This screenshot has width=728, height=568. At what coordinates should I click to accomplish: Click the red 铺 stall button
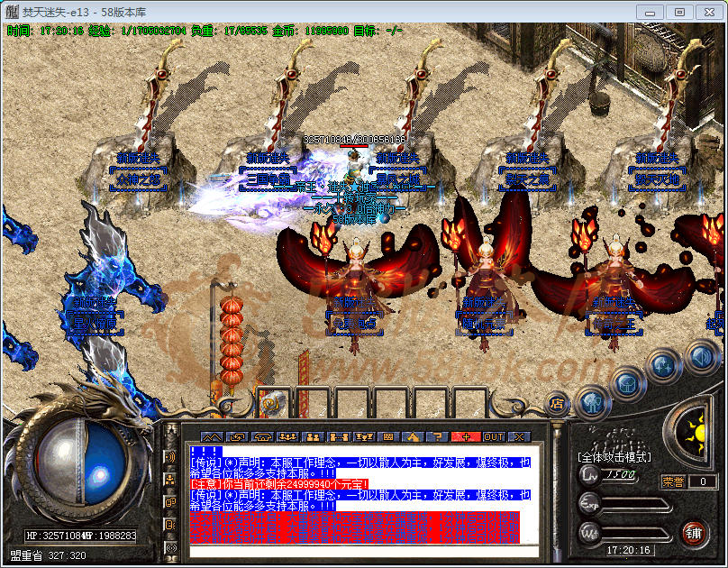pyautogui.click(x=694, y=533)
